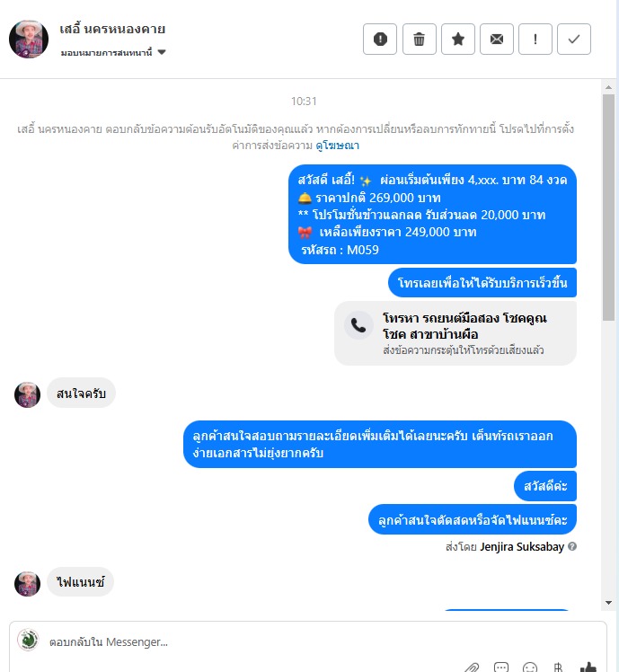Screen dimensions: 619x672
Task: Click the chat scrollbar down arrow
Action: click(x=608, y=603)
